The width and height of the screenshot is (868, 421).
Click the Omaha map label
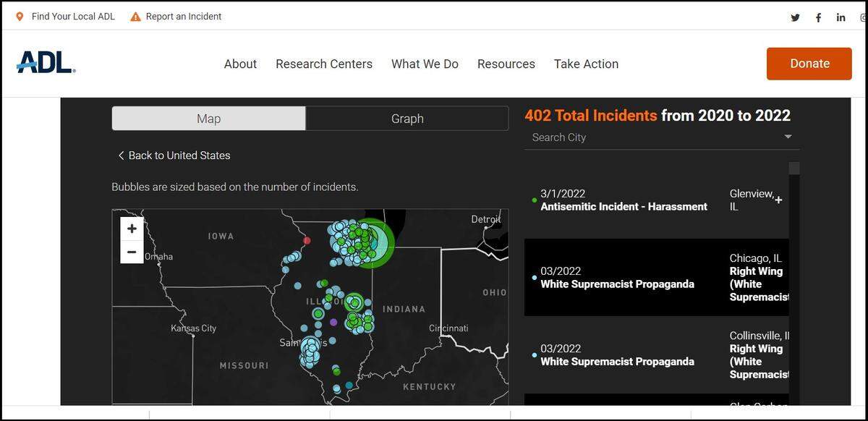point(158,257)
